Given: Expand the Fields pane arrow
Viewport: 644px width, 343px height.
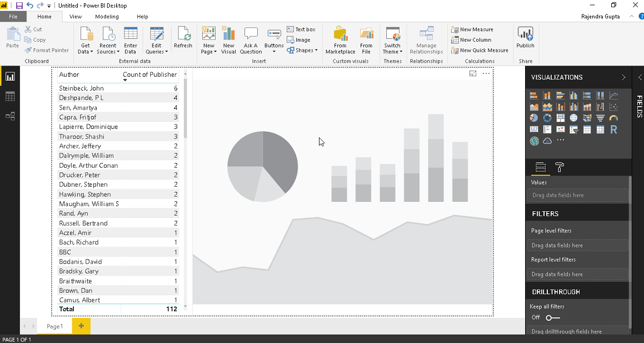Looking at the screenshot, I should [640, 77].
